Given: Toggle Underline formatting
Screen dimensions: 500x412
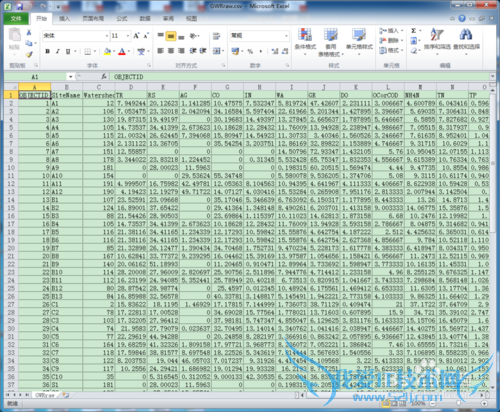Looking at the screenshot, I should [68, 51].
